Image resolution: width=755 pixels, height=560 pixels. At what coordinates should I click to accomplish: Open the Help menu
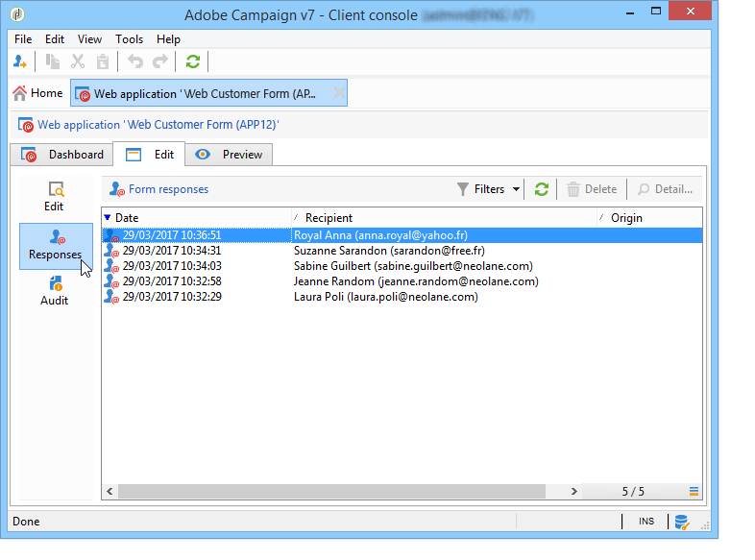168,39
